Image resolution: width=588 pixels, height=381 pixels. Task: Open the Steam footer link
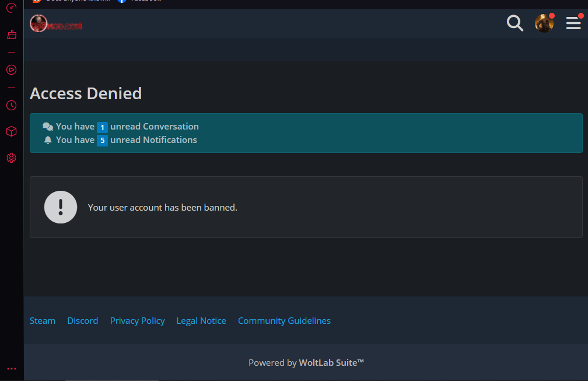click(43, 321)
